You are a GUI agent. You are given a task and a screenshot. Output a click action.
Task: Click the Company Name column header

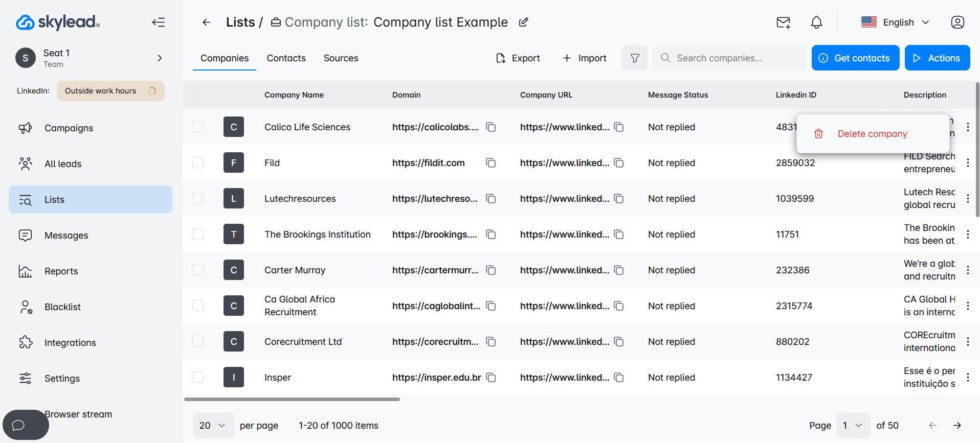point(294,95)
